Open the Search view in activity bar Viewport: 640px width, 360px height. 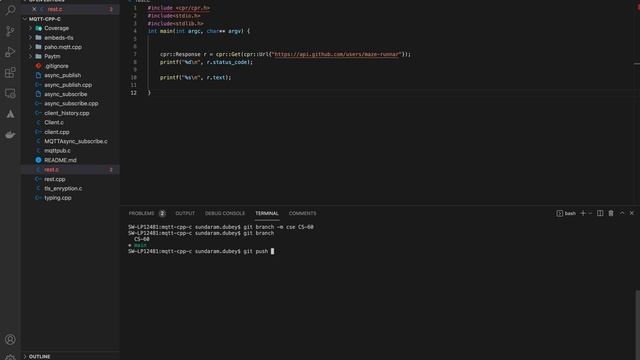[x=10, y=10]
